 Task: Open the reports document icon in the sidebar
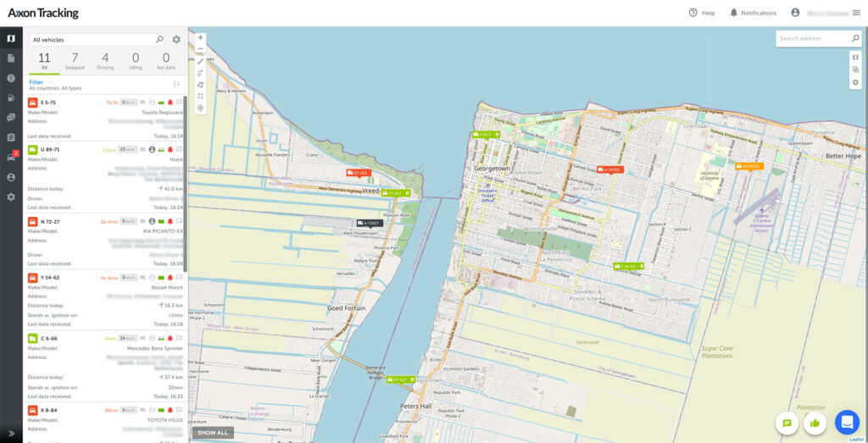point(11,58)
